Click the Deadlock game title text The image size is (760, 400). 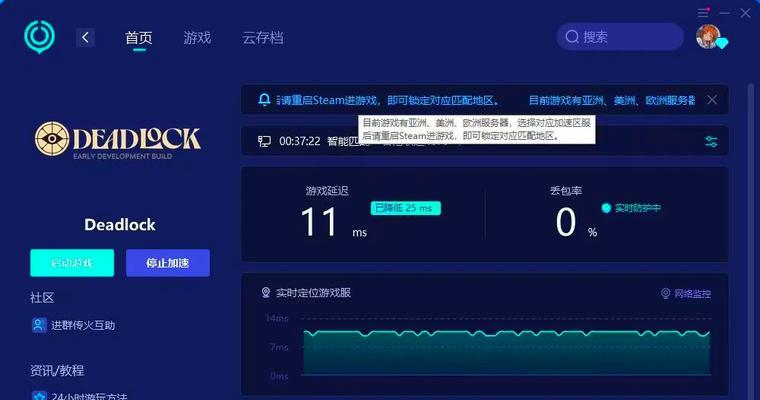(x=120, y=224)
